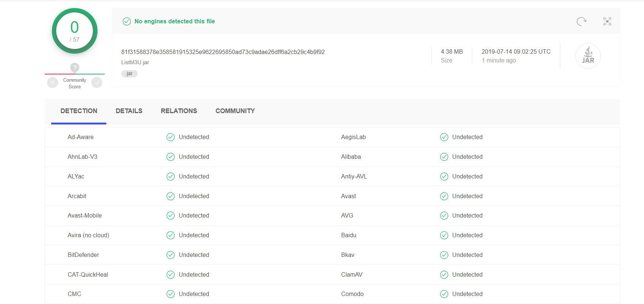Vote file as malicious with X icon
Image resolution: width=644 pixels, height=304 pixels.
(53, 83)
